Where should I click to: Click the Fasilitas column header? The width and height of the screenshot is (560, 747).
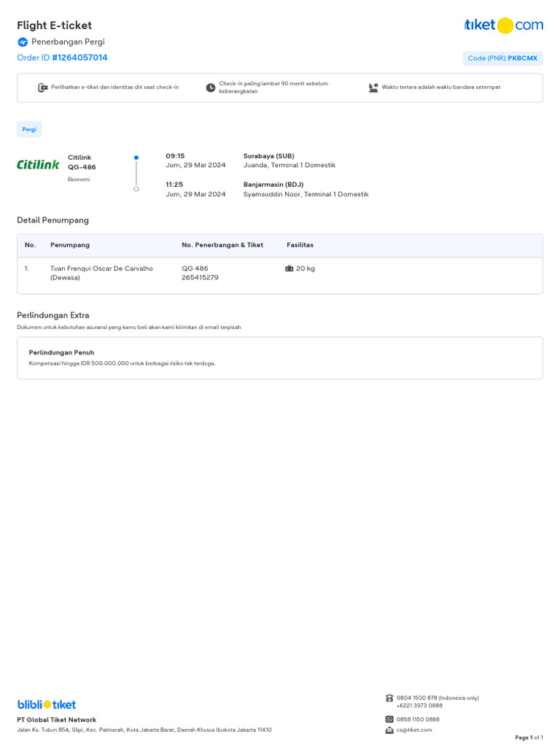(x=300, y=245)
